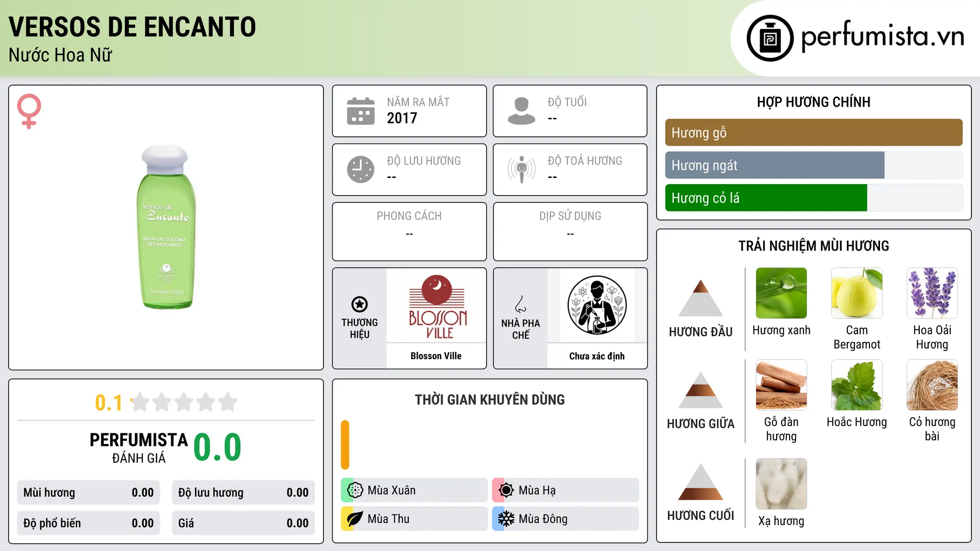
Task: Click the orange 0.1 rating value
Action: [109, 403]
